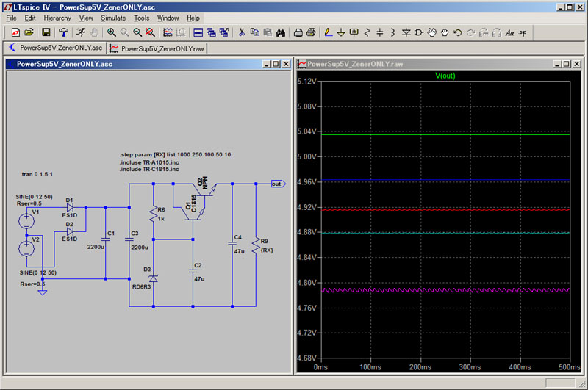
Task: Halt the simulation with the hand icon
Action: click(x=94, y=32)
